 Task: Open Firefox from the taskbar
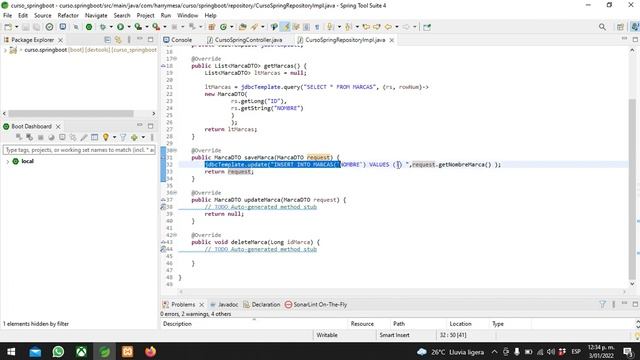click(151, 351)
